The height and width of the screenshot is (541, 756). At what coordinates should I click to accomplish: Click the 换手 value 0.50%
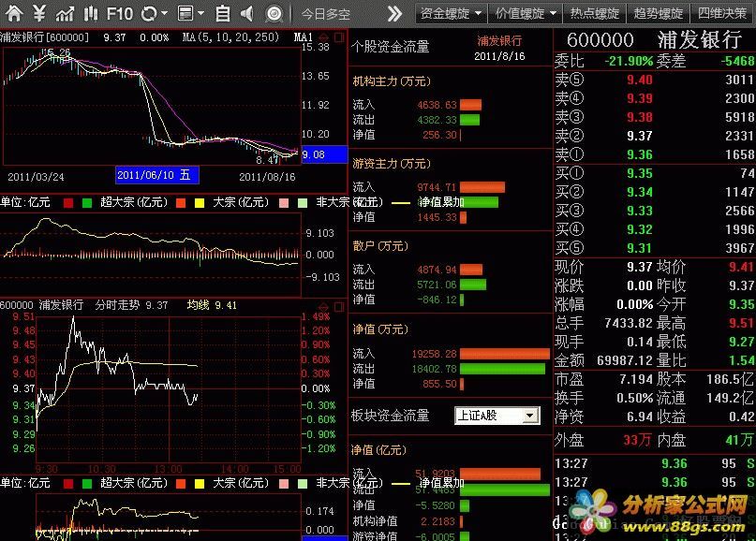tap(634, 398)
